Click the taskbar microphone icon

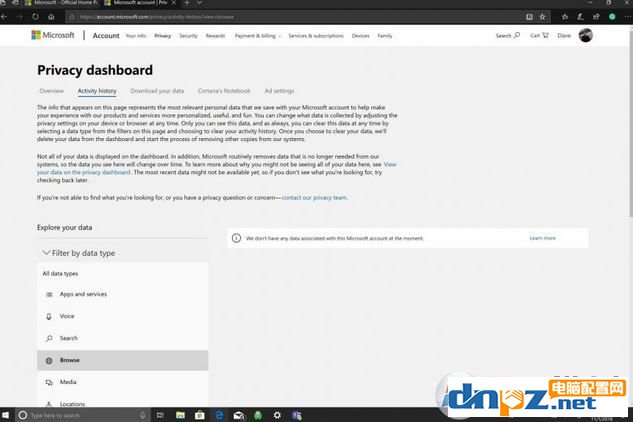143,415
